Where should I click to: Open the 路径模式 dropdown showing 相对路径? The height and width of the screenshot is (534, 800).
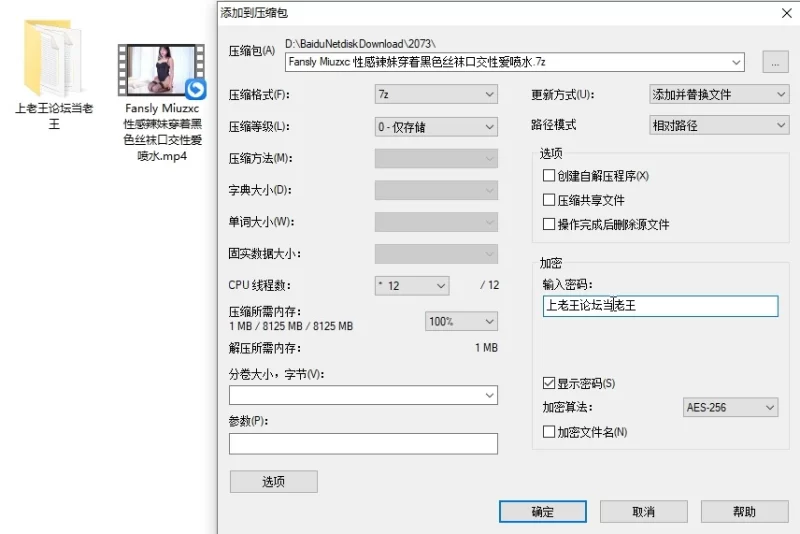[719, 125]
